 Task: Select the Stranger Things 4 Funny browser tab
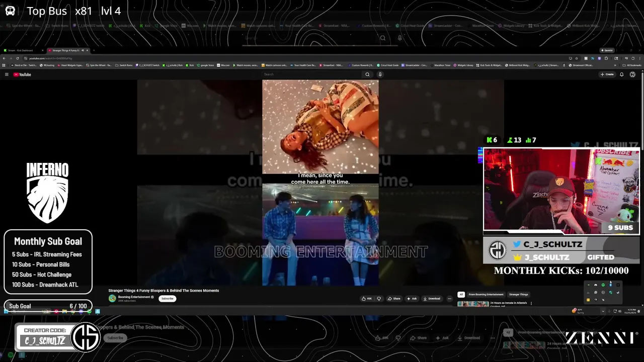click(x=68, y=50)
